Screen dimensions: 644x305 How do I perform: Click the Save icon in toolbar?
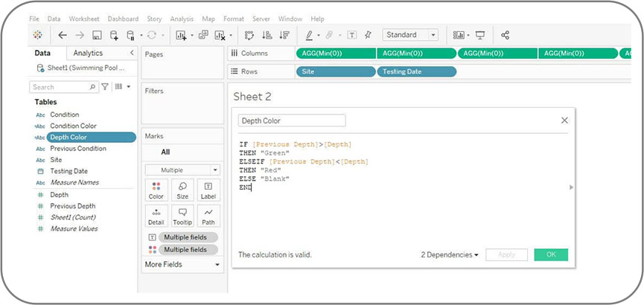click(x=97, y=35)
